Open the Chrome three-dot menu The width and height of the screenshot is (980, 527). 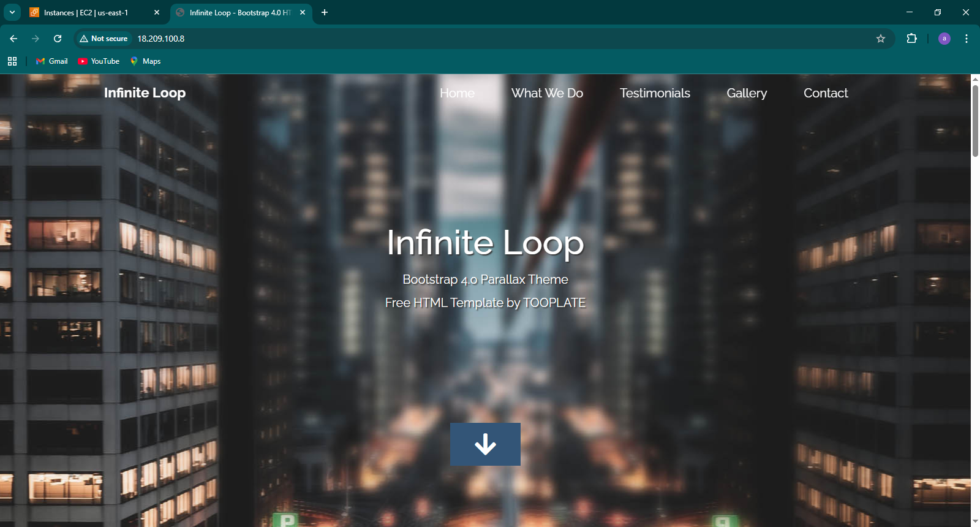pos(967,39)
